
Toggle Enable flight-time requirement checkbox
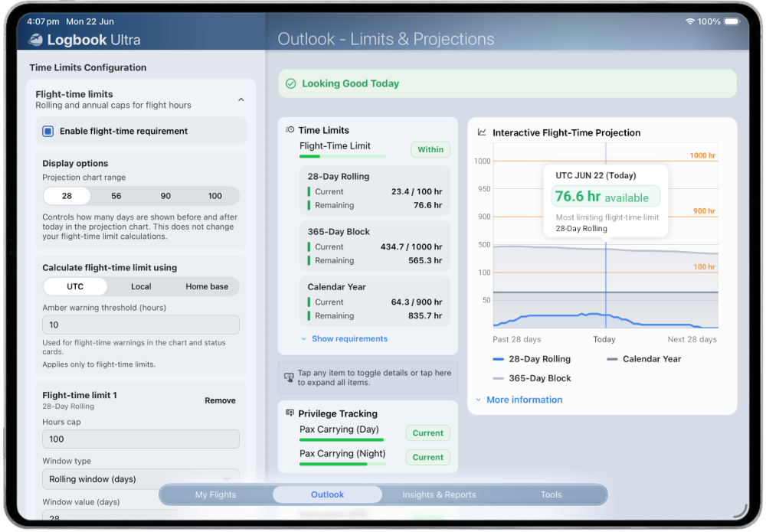click(47, 132)
